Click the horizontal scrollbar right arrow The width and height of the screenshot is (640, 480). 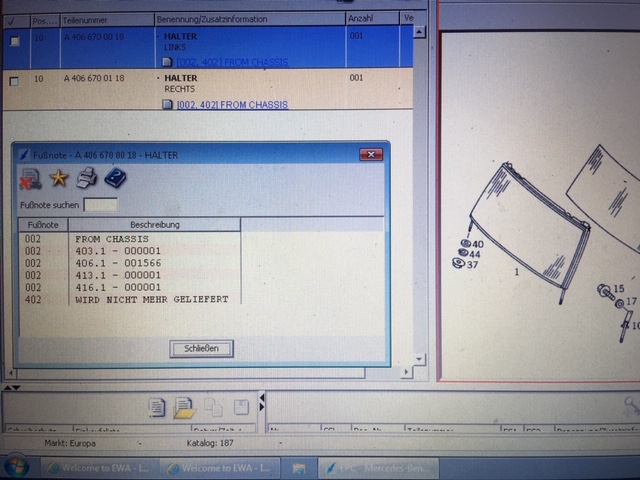tap(406, 372)
